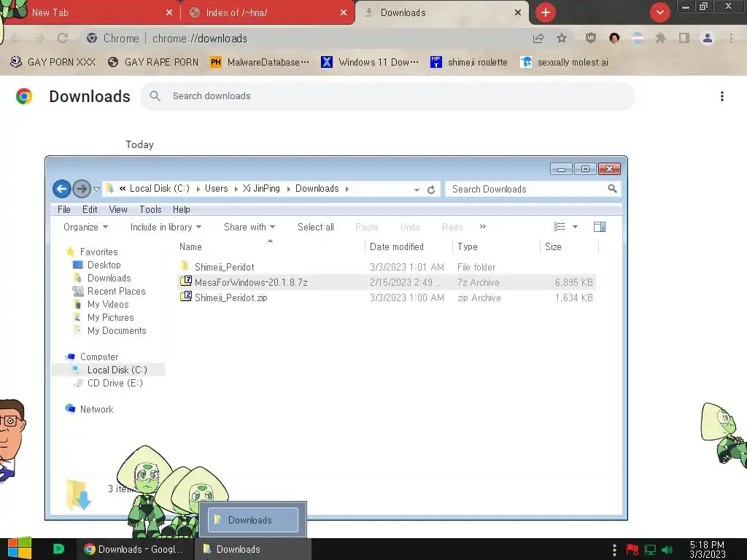Click the Chrome reload button
The height and width of the screenshot is (560, 747).
[63, 38]
